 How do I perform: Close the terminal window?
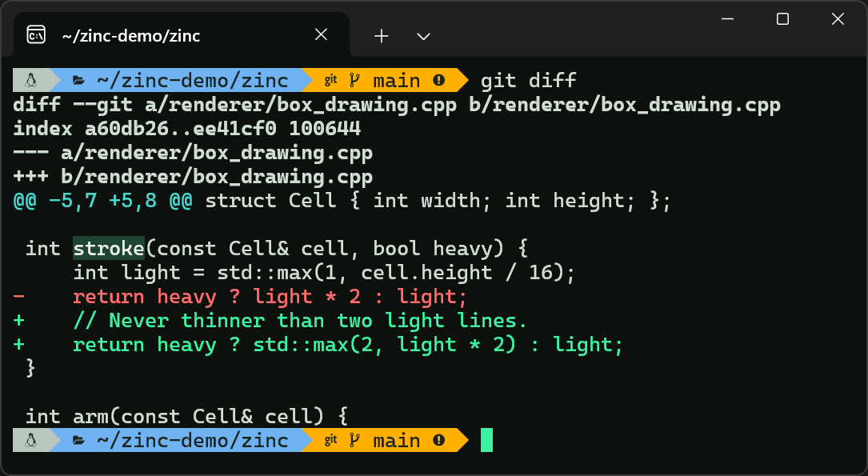(838, 19)
